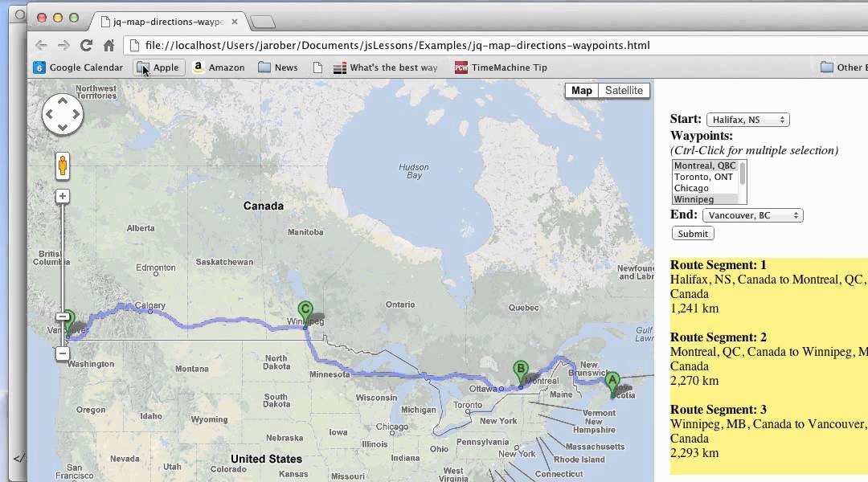The image size is (868, 482).
Task: Open What's the best way bookmark
Action: pos(385,67)
